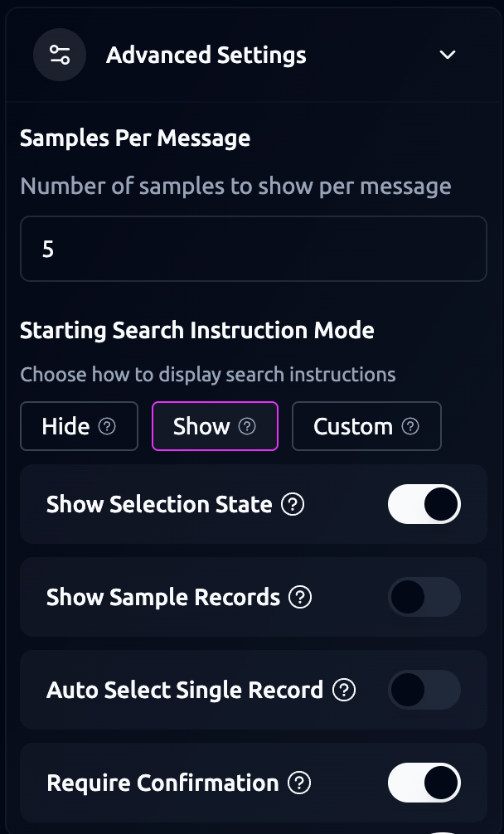This screenshot has width=504, height=834.
Task: Click the Advanced Settings header title
Action: pos(206,55)
